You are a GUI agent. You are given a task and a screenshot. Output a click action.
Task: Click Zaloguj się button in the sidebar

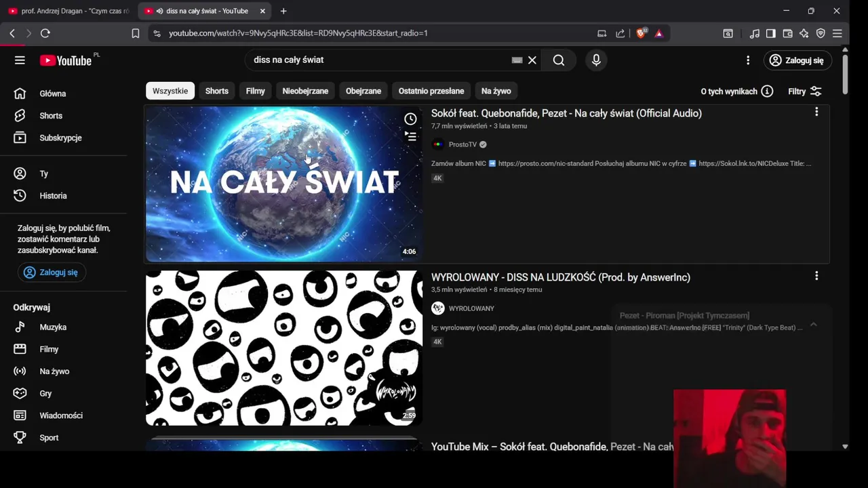[52, 272]
